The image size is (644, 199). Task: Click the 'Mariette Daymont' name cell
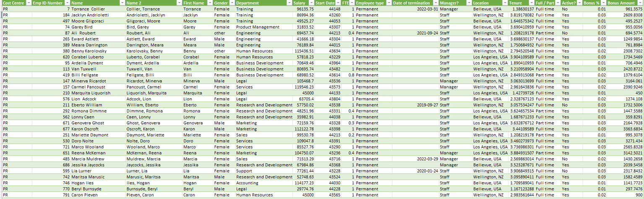[x=98, y=135]
